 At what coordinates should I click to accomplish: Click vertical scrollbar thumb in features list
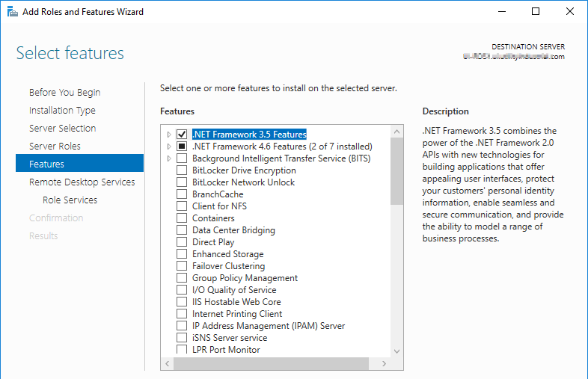pyautogui.click(x=396, y=171)
